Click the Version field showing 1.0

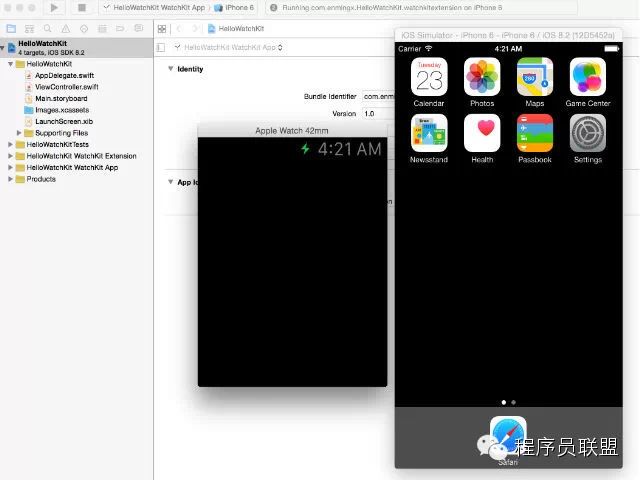378,113
